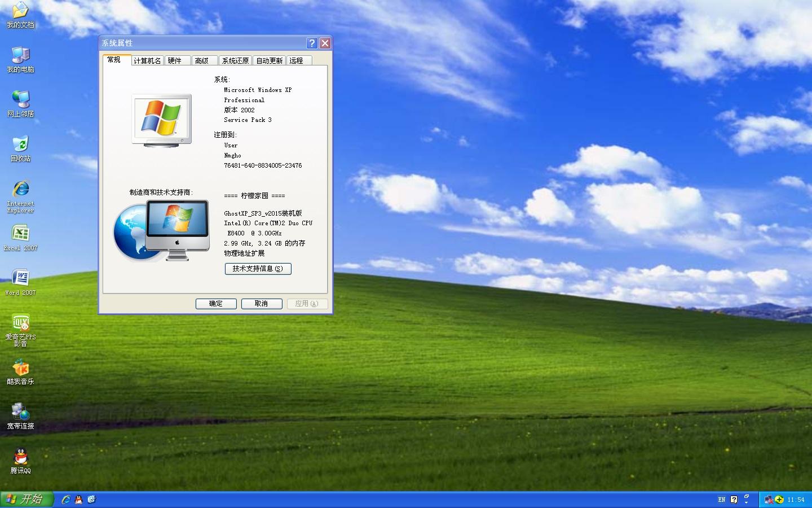Select the Word 2007 desktop icon
The image size is (812, 508).
point(20,283)
